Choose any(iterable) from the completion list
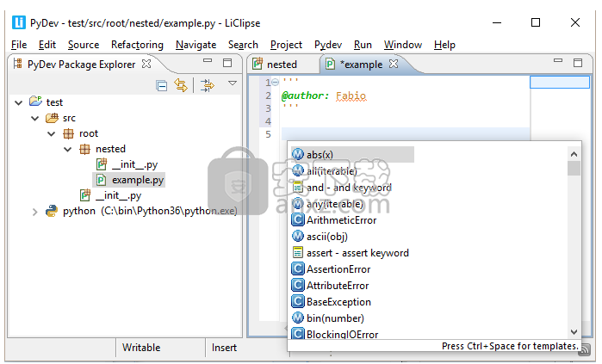The width and height of the screenshot is (602, 364). (334, 204)
